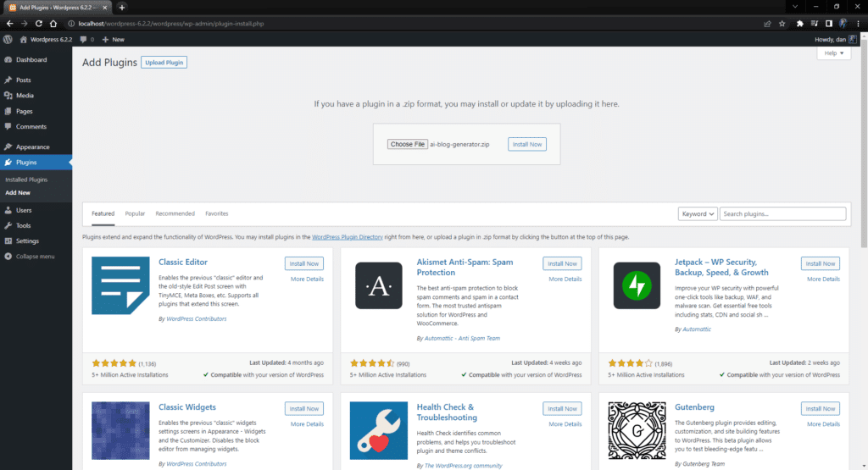Install the Gutenberg plugin

820,409
